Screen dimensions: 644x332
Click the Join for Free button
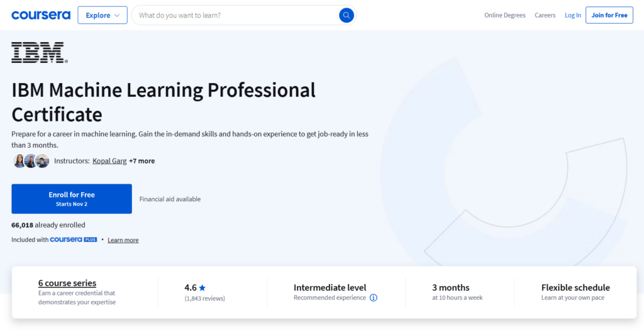point(609,15)
